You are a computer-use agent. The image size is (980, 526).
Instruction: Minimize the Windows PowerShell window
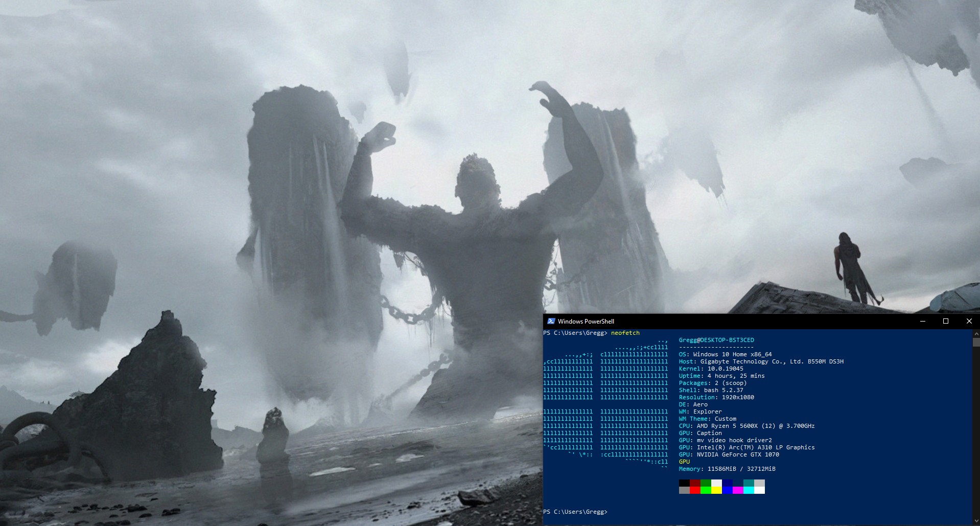[922, 321]
